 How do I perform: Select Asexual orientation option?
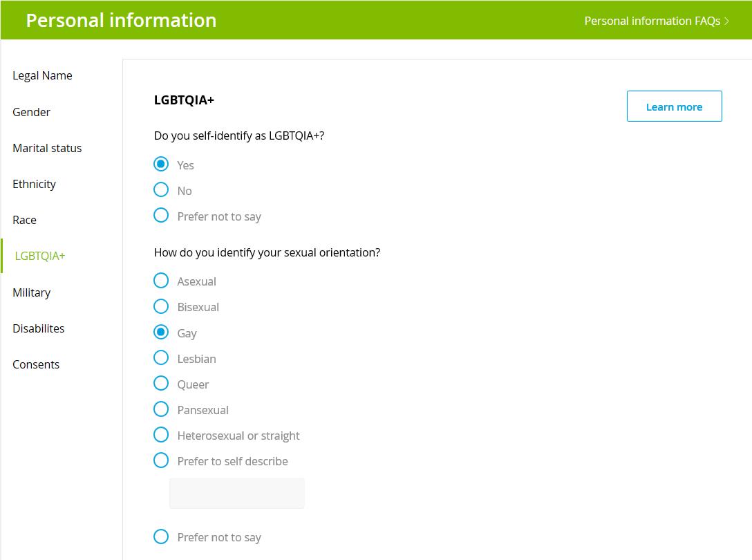(161, 281)
